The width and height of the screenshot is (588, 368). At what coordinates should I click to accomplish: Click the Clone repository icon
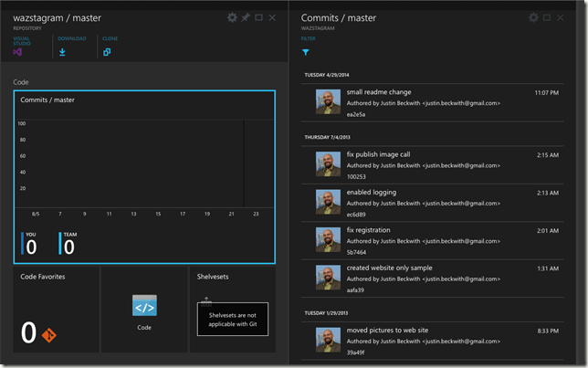107,52
